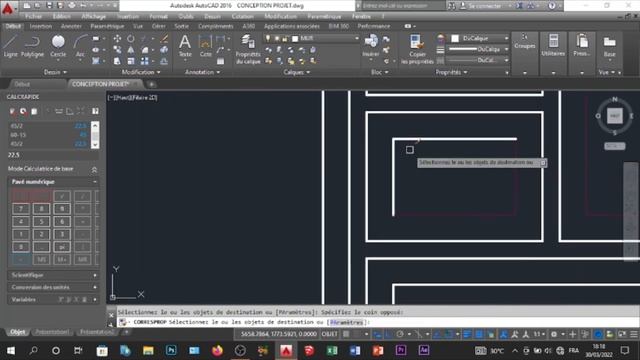Viewport: 640px width, 360px height.
Task: Open Excel from the Windows taskbar
Action: tap(332, 350)
